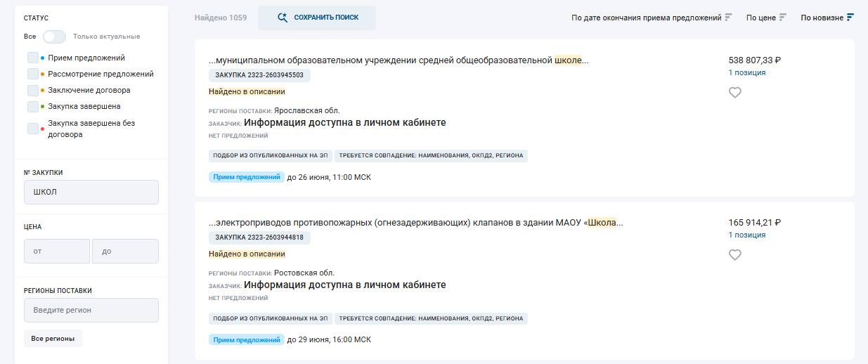Click the magnifier icon in Сохранить поиск
Viewport: 868px width, 364px height.
(283, 18)
